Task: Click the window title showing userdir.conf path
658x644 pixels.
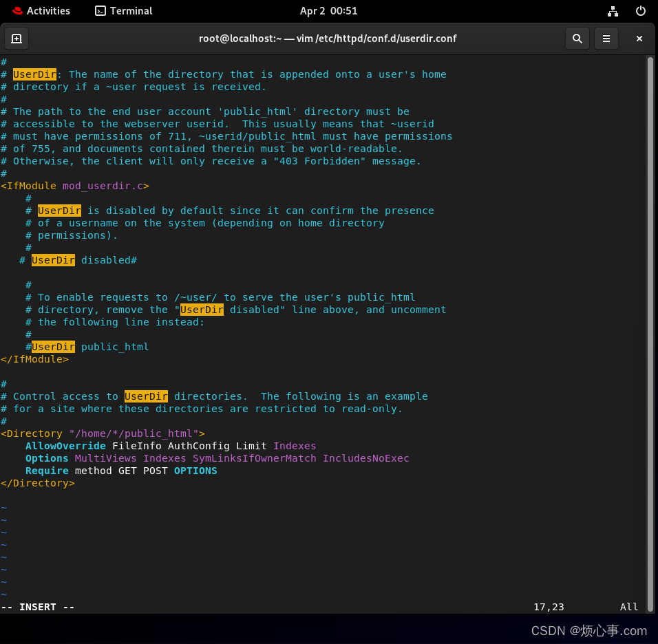Action: [x=328, y=39]
